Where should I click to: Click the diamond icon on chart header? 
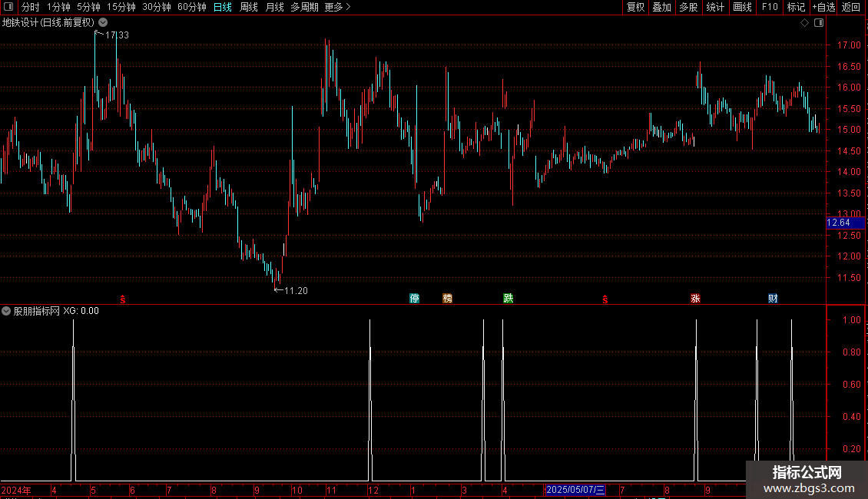[x=805, y=23]
